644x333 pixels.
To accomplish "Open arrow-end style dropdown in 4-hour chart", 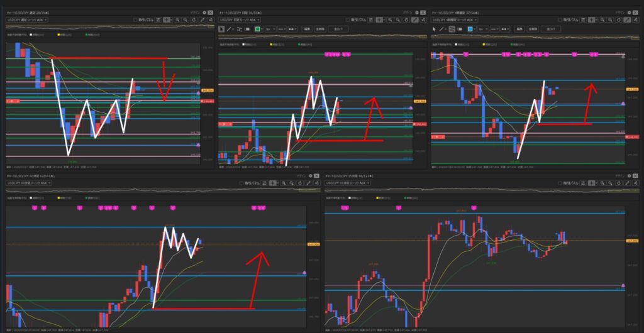I will (505, 29).
